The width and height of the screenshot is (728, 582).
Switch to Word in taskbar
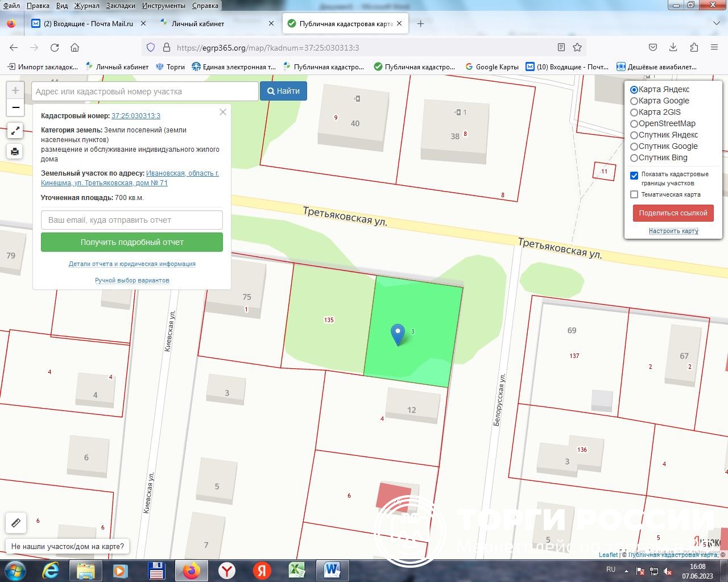click(332, 570)
